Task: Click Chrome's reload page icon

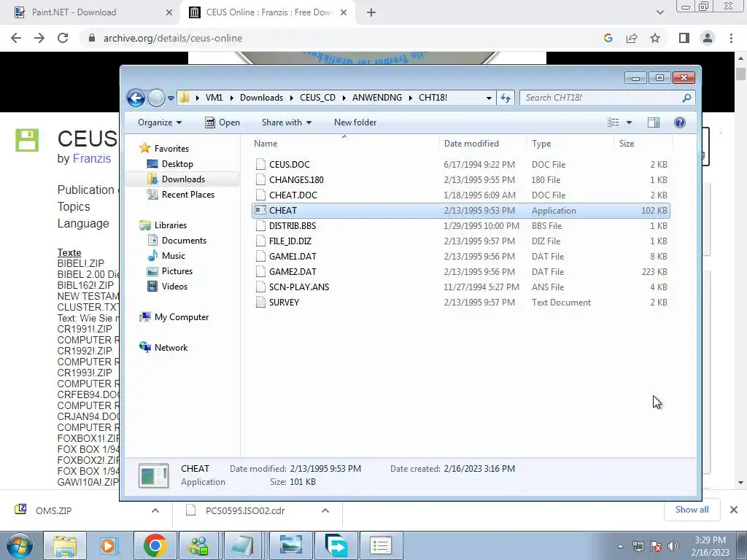Action: [x=63, y=38]
